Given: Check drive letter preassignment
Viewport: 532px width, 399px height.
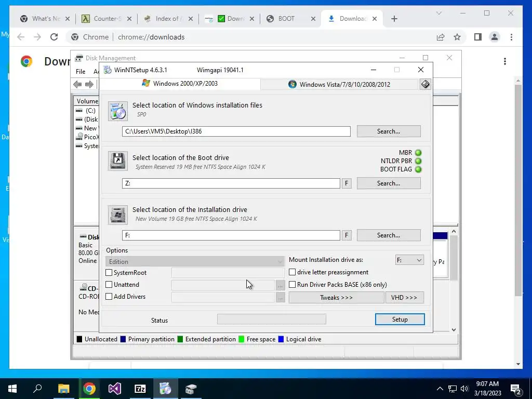Looking at the screenshot, I should [292, 272].
